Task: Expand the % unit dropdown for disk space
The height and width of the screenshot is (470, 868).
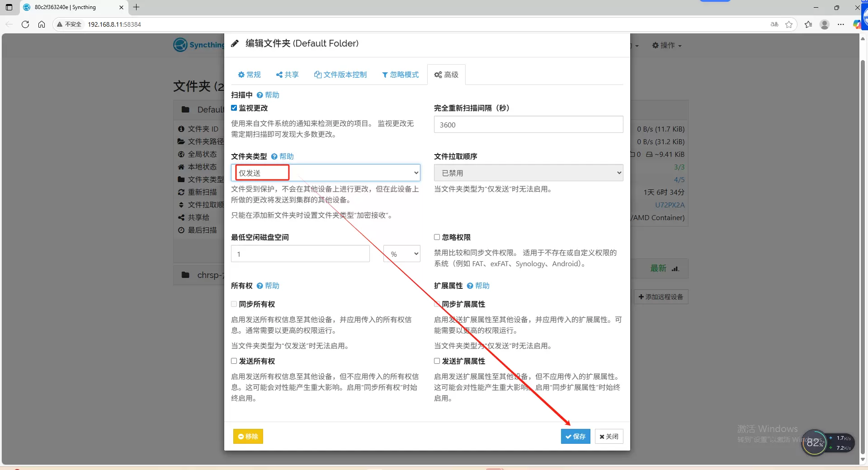Action: click(x=401, y=254)
